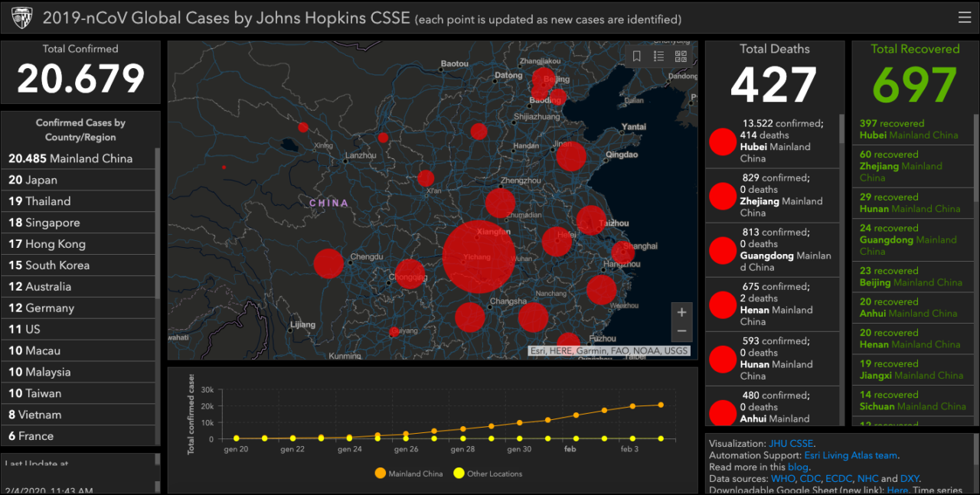Zoom out on the map
Image resolution: width=980 pixels, height=495 pixels.
pyautogui.click(x=681, y=332)
